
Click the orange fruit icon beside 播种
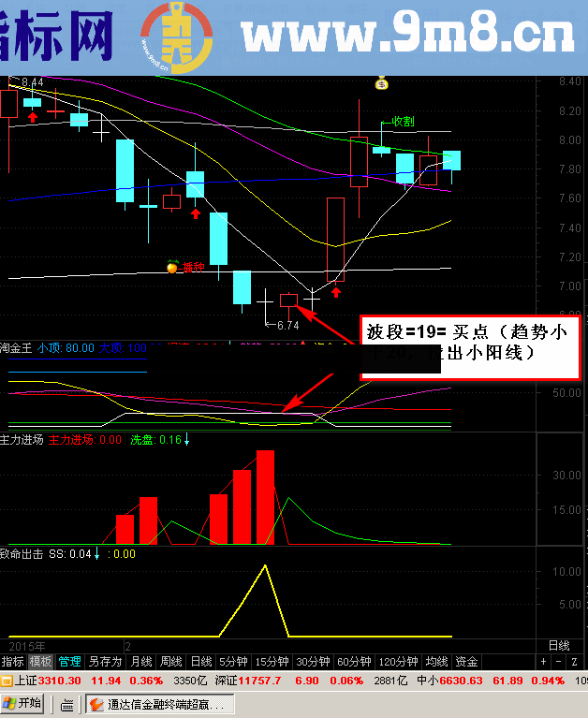[172, 268]
